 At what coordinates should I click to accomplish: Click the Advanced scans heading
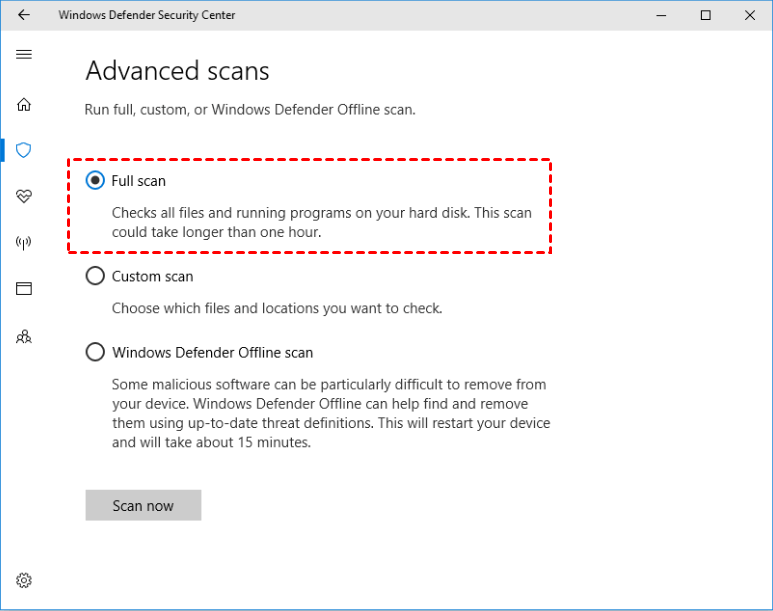click(x=177, y=71)
